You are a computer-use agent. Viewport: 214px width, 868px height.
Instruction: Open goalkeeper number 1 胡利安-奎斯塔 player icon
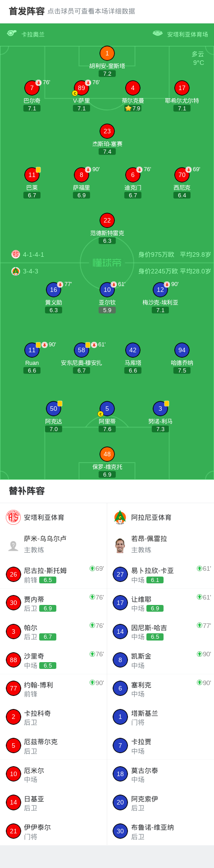107,53
